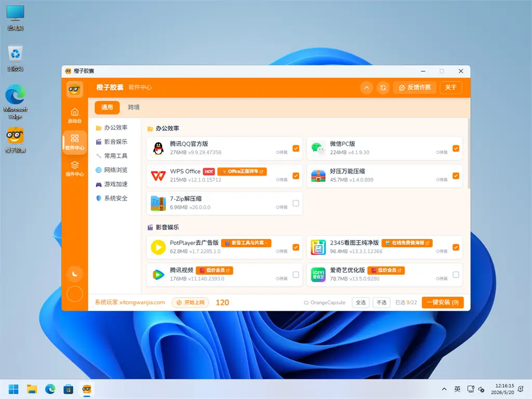
Task: Open Microsoft Edge desktop shortcut
Action: coord(15,102)
